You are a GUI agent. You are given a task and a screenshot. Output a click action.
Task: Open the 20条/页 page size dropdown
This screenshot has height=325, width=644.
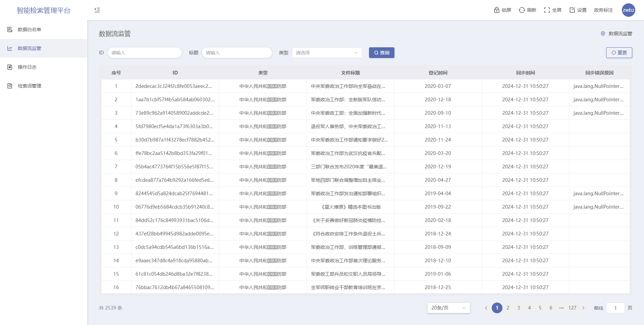[448, 308]
